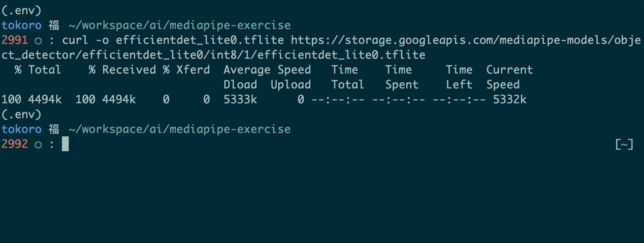Click the upper ~/workspace/ai/mediapipe-exercise path
The image size is (644, 243).
[x=179, y=26]
